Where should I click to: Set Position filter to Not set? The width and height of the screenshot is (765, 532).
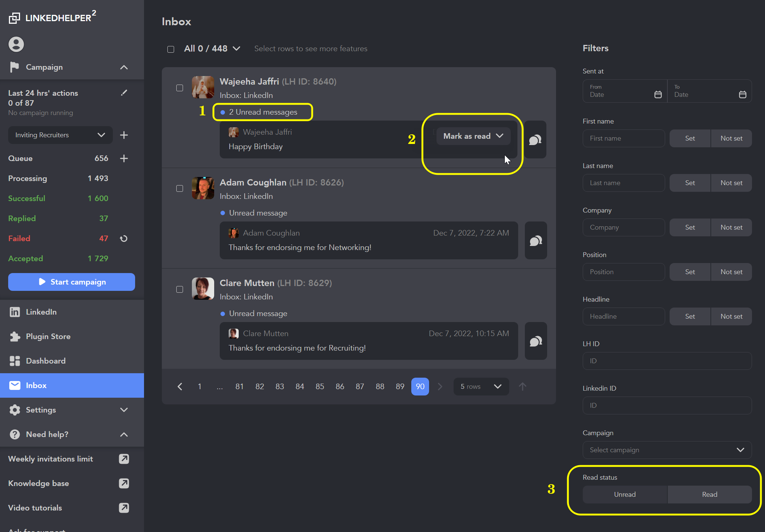tap(732, 272)
